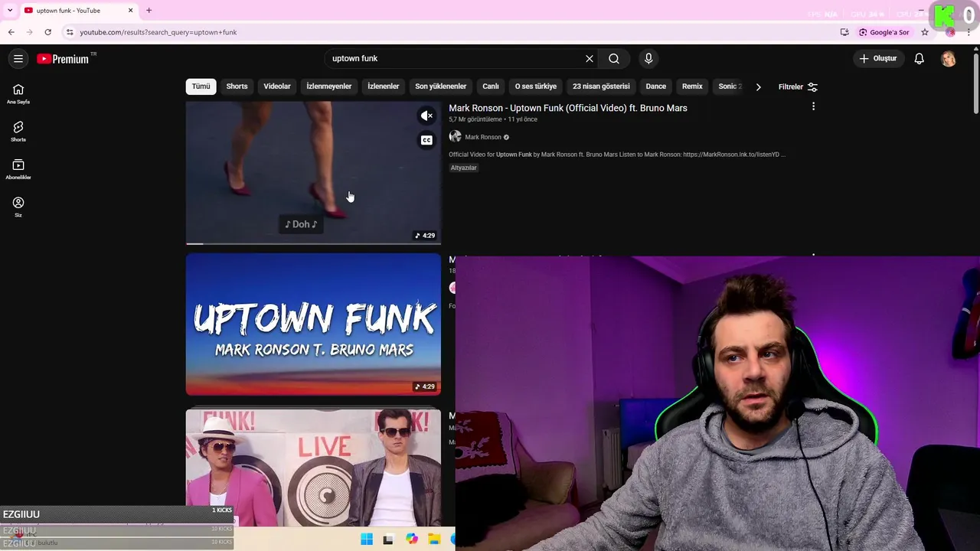Select the Shorts filter chip
Viewport: 980px width, 551px height.
point(237,86)
